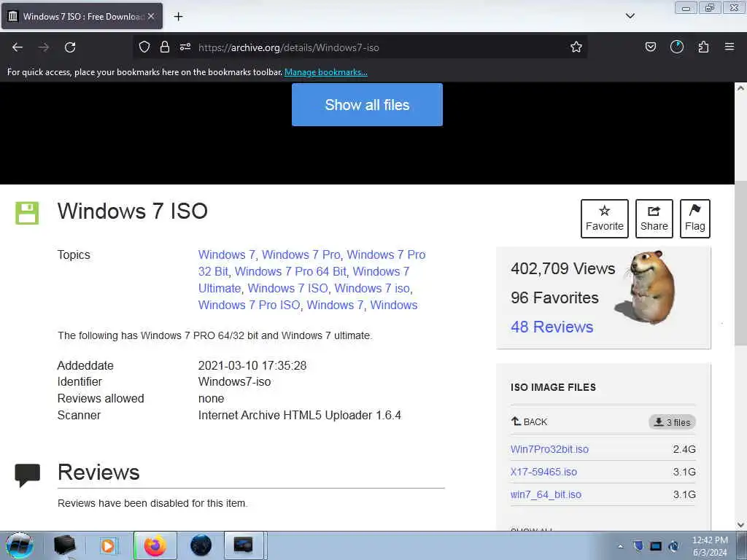This screenshot has height=560, width=747.
Task: View site security padlock info
Action: click(165, 47)
